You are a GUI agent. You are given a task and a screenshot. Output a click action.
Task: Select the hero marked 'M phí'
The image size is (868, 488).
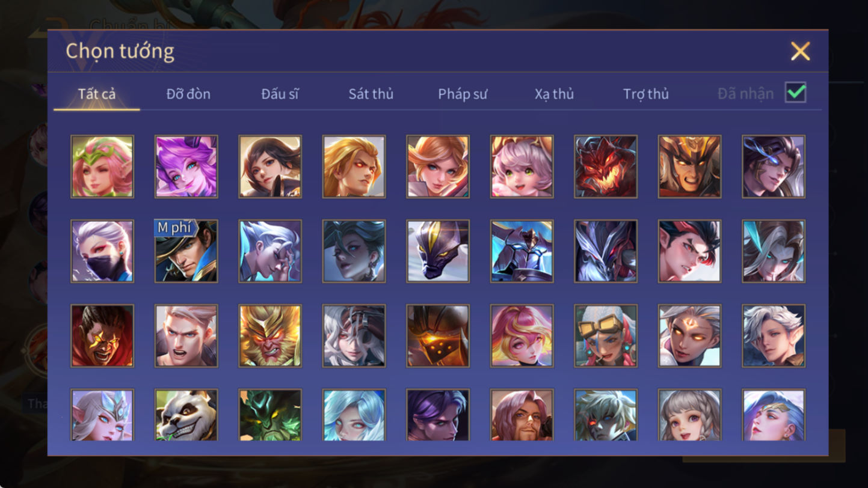point(186,251)
